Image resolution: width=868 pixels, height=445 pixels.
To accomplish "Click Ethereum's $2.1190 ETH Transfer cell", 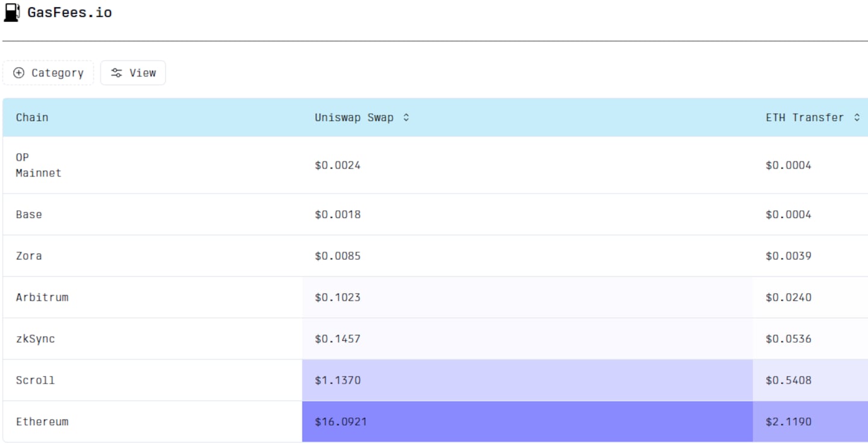I will (810, 422).
